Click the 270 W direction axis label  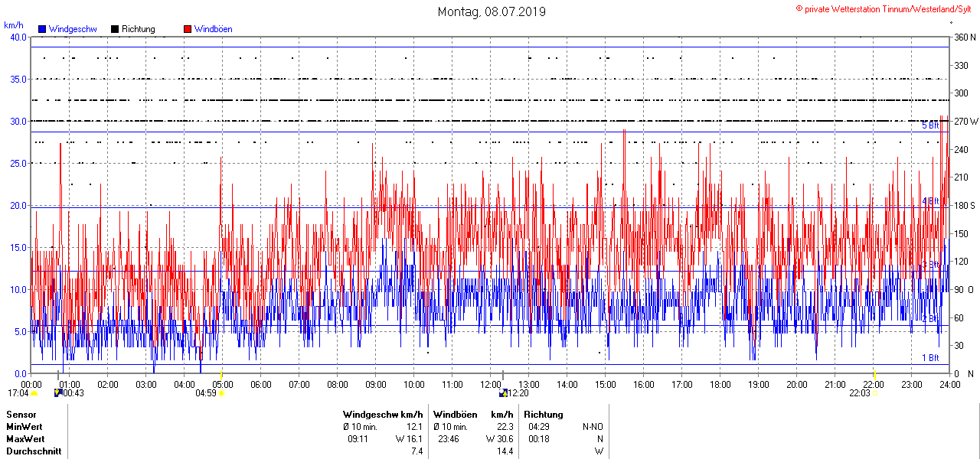pyautogui.click(x=965, y=121)
